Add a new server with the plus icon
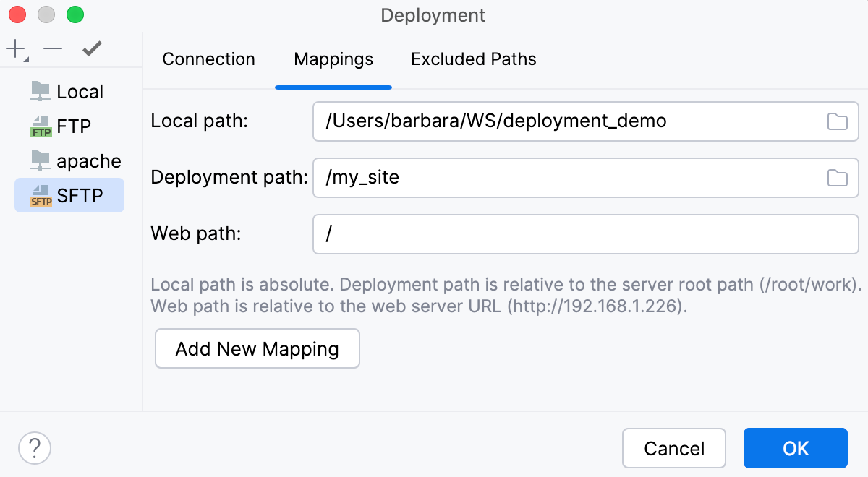Screen dimensions: 868x477 click(x=14, y=49)
